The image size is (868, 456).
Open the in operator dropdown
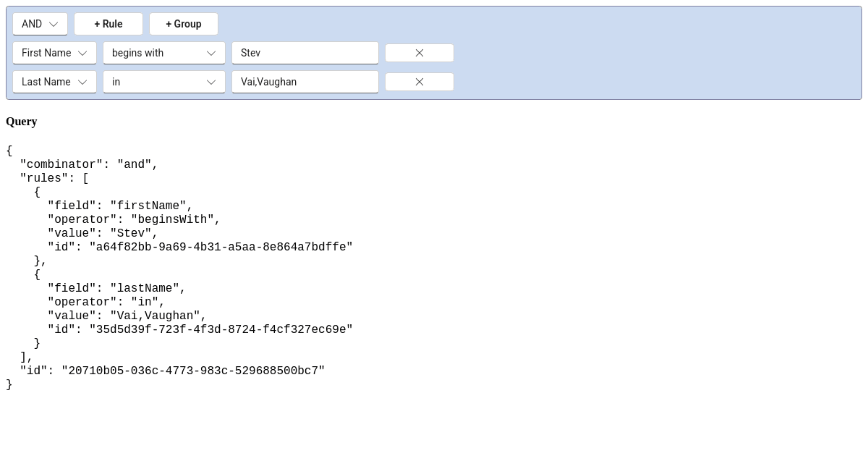point(164,82)
